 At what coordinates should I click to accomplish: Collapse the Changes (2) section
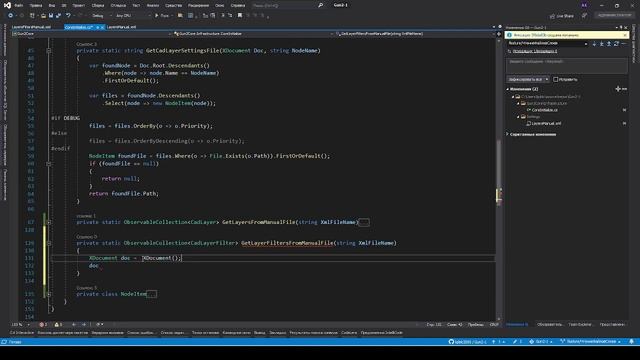click(x=508, y=89)
